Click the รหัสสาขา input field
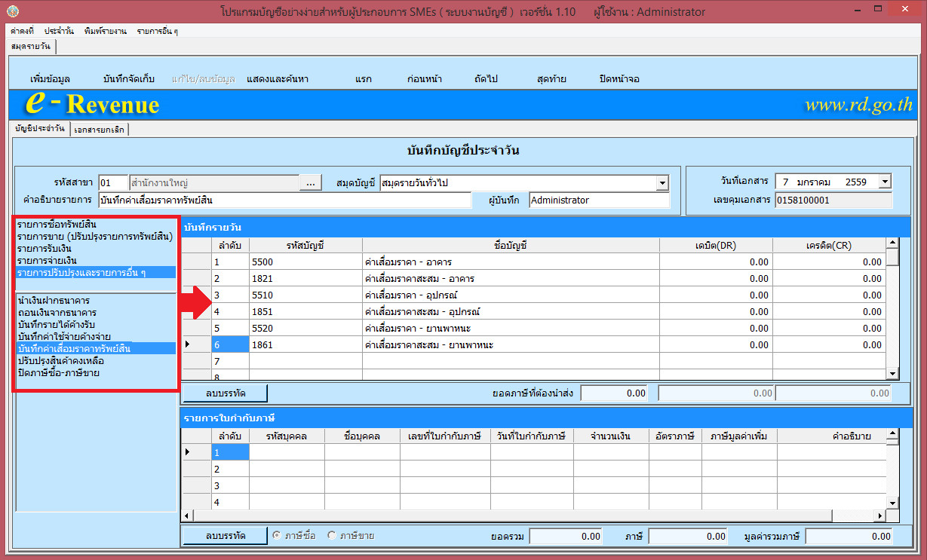927x560 pixels. click(113, 182)
